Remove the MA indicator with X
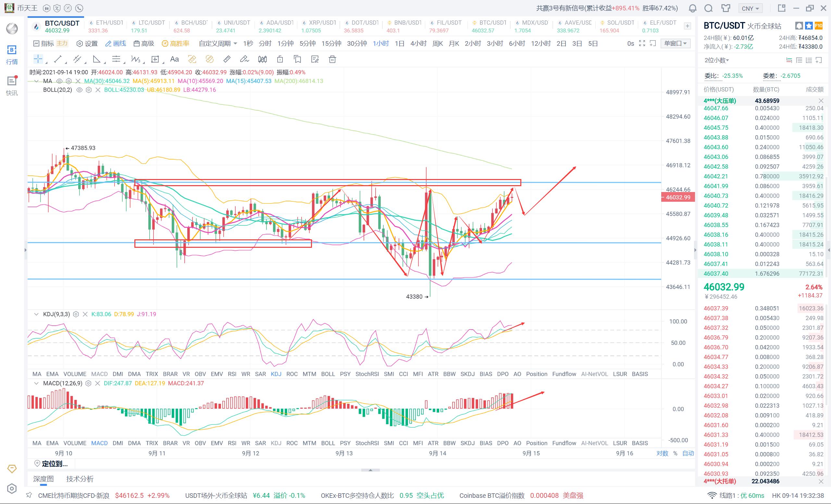The width and height of the screenshot is (831, 504). tap(78, 81)
